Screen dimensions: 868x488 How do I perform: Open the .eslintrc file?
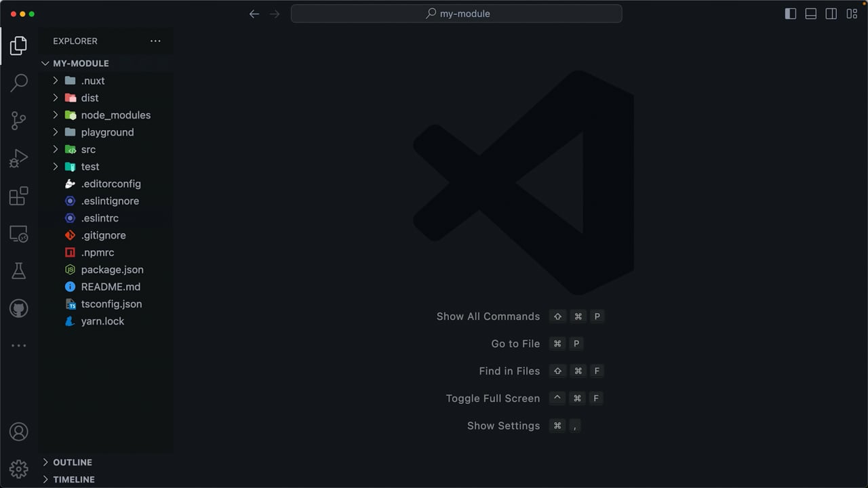click(106, 218)
